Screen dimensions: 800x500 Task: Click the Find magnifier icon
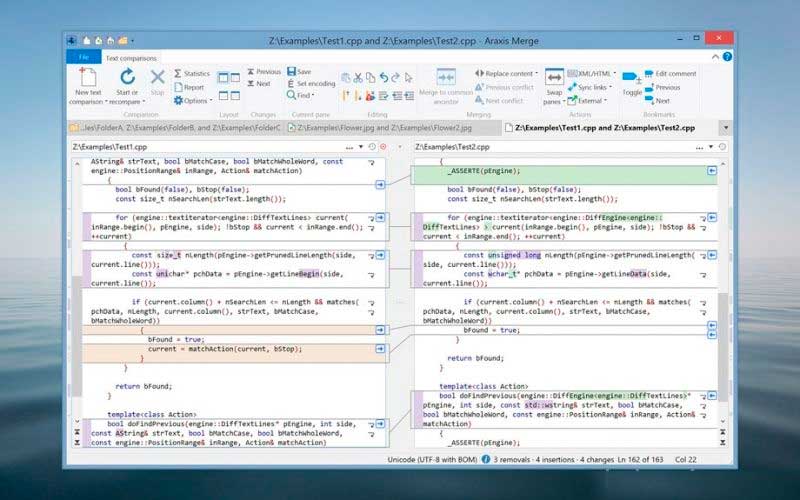point(291,95)
